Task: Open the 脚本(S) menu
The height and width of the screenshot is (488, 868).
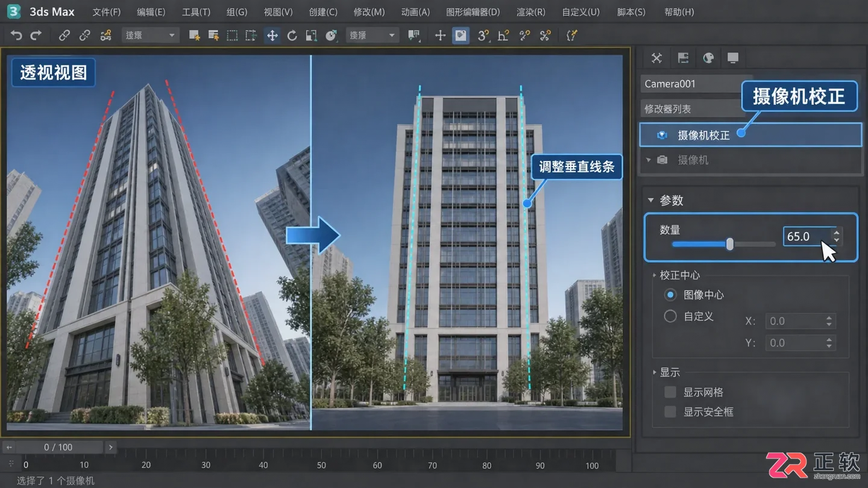Action: (631, 12)
